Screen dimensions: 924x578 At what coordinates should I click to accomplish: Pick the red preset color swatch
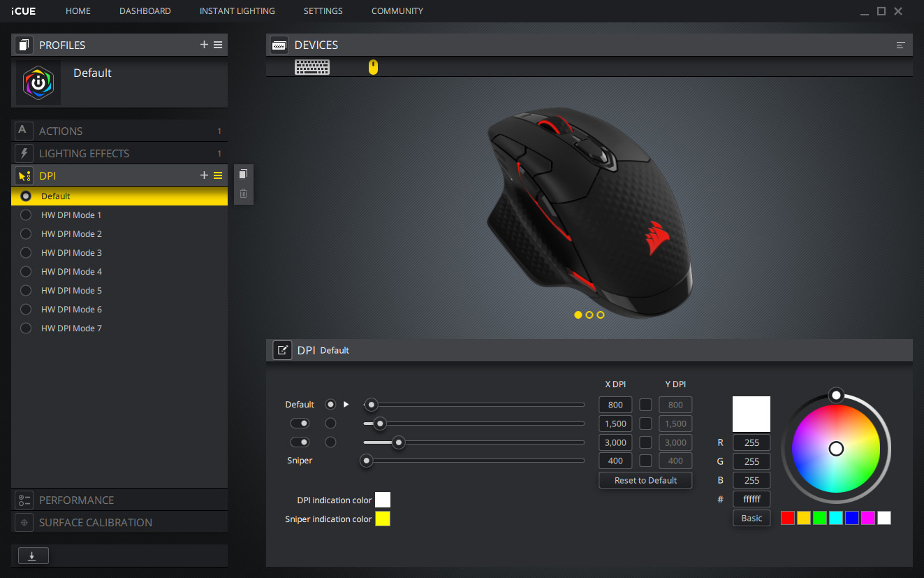(x=788, y=518)
